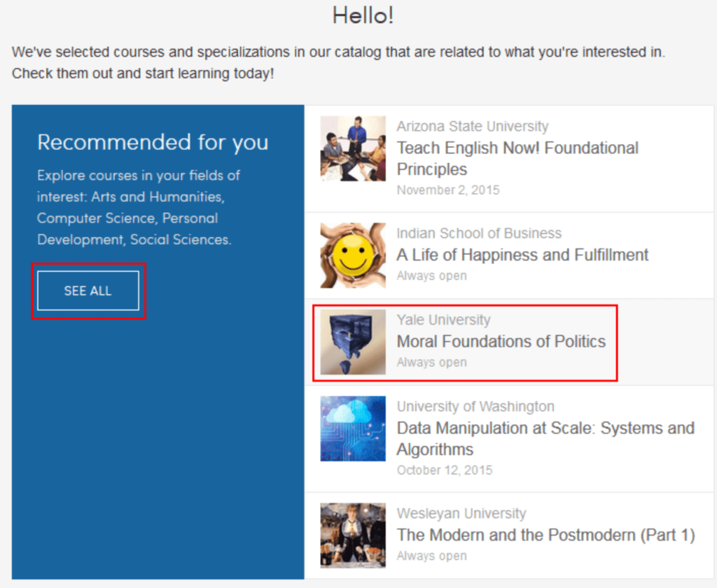Click the SEE ALL button
The image size is (717, 588).
tap(88, 290)
